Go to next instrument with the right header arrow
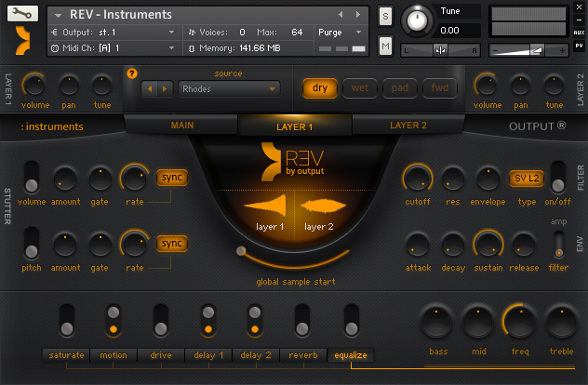The height and width of the screenshot is (385, 588). click(x=358, y=14)
